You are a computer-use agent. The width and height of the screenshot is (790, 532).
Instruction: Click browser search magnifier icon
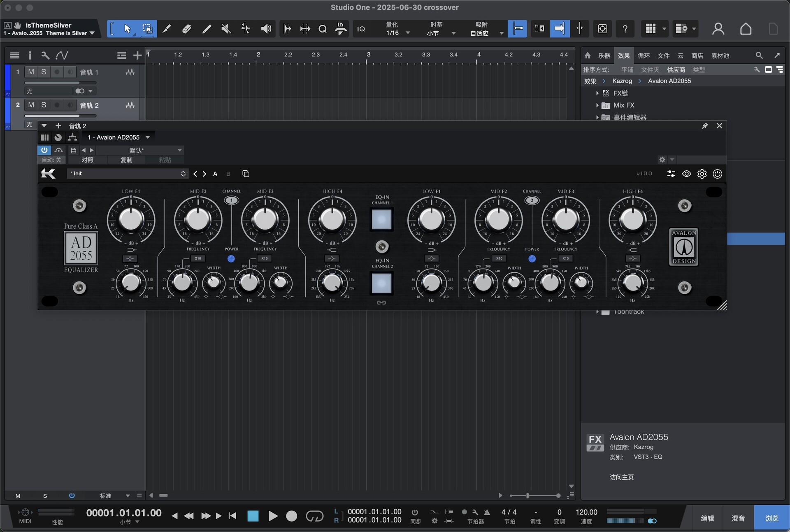point(759,56)
